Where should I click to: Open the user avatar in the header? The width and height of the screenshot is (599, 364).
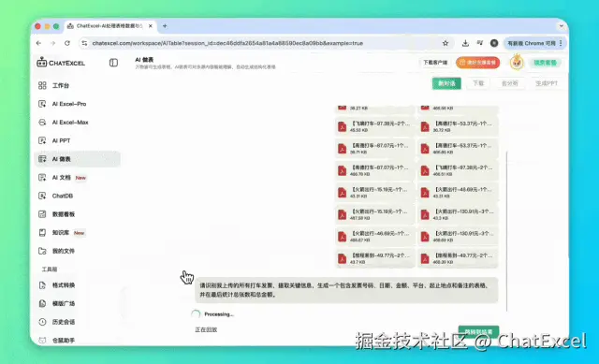point(517,63)
